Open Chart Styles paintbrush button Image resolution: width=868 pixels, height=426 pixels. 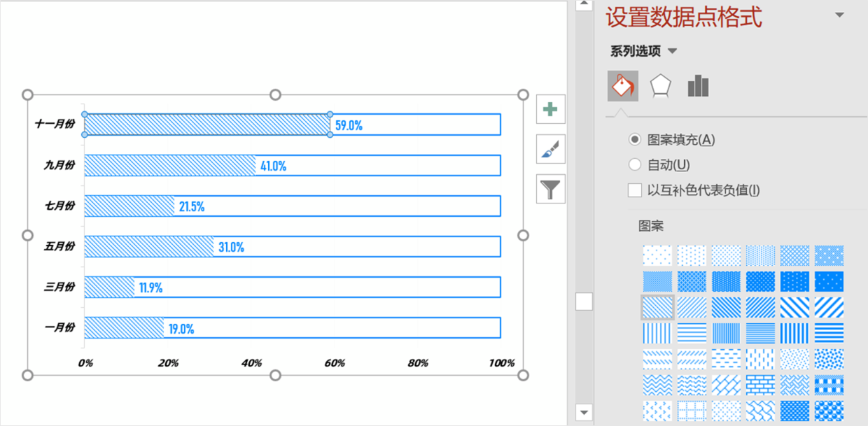[550, 149]
